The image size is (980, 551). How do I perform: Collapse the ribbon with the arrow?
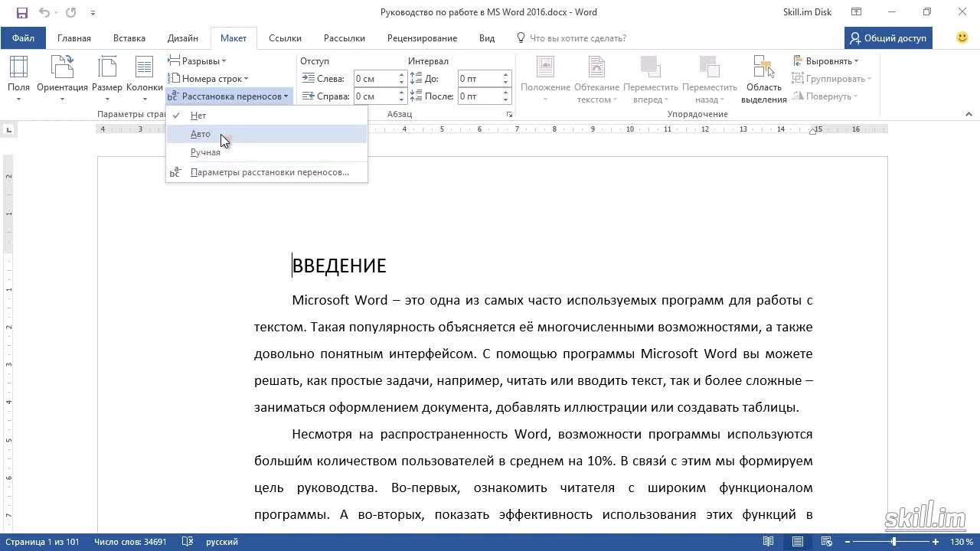point(968,114)
